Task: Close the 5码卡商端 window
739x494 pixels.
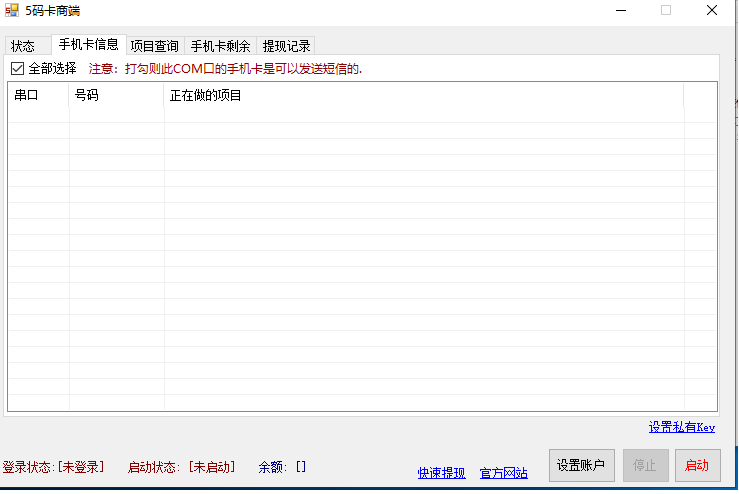Action: (712, 10)
